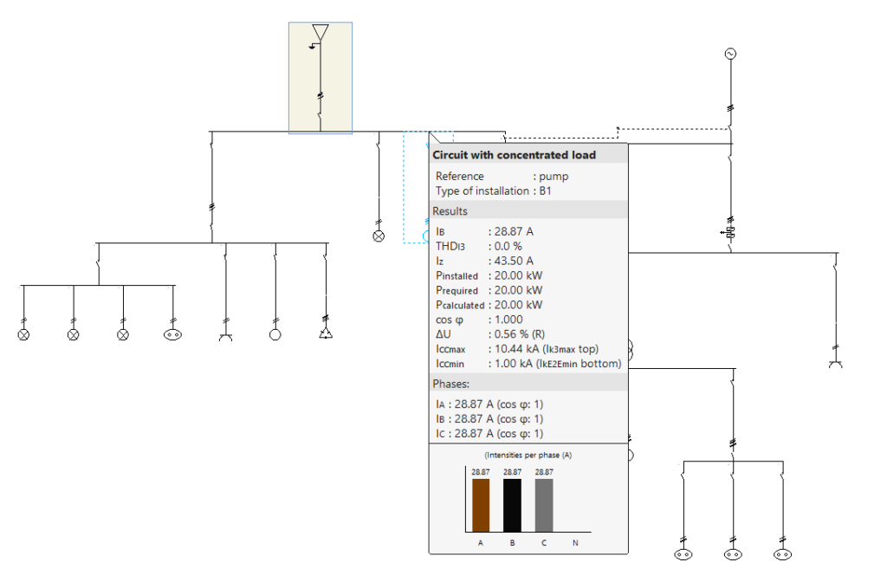This screenshot has height=588, width=887.
Task: Click the 'Circuit with concentrated load' tooltip title
Action: [515, 155]
